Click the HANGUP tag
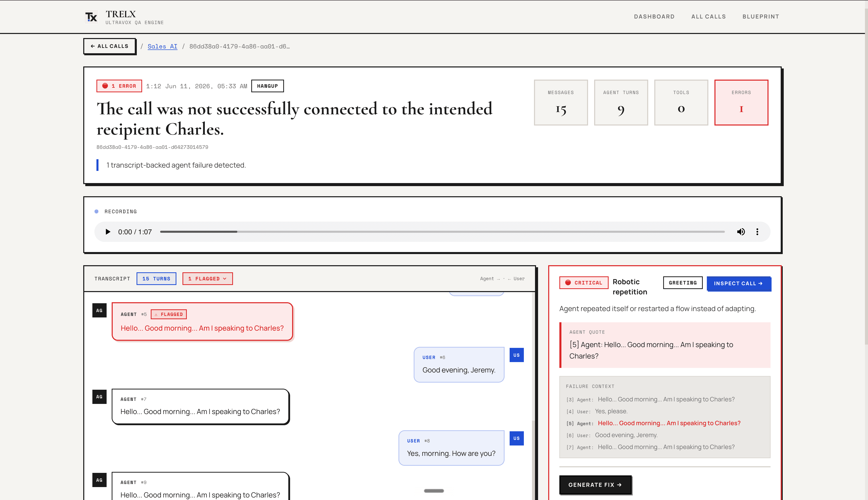This screenshot has width=868, height=500. 268,86
